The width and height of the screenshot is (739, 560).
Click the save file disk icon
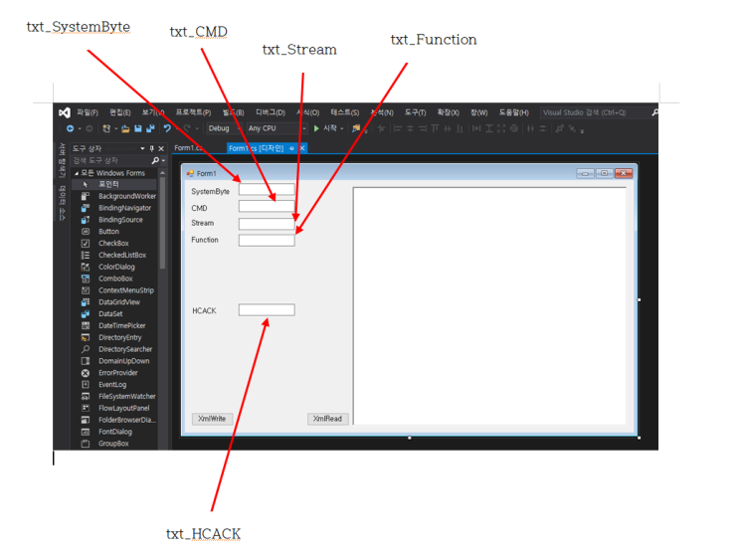138,128
